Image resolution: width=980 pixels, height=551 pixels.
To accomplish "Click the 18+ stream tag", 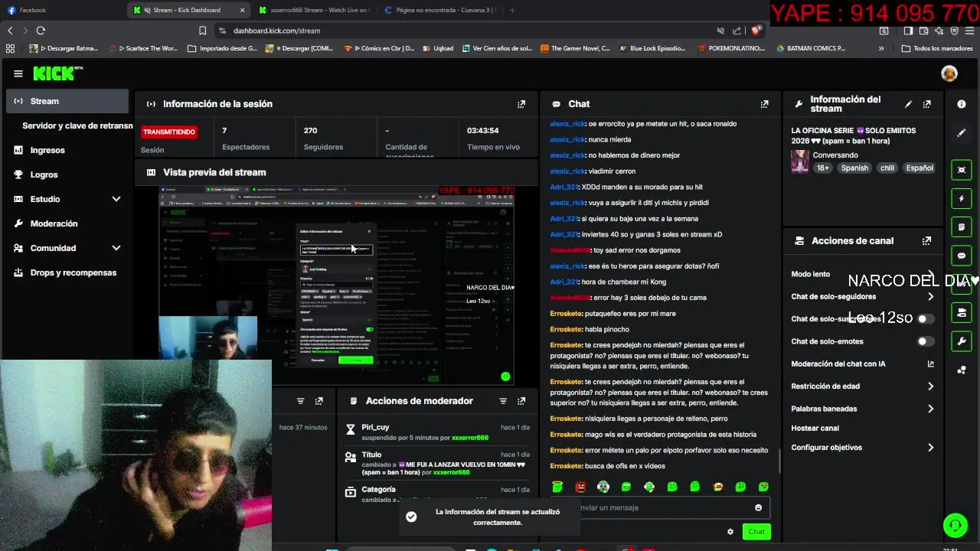I will tap(823, 168).
